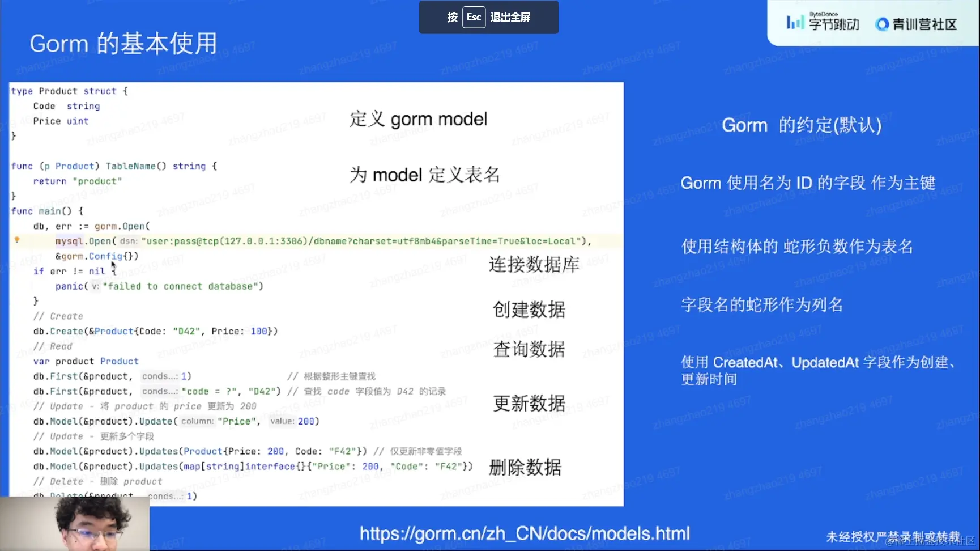
Task: Click "使用结构体的 蛇形负数作为表名" text
Action: (x=797, y=247)
